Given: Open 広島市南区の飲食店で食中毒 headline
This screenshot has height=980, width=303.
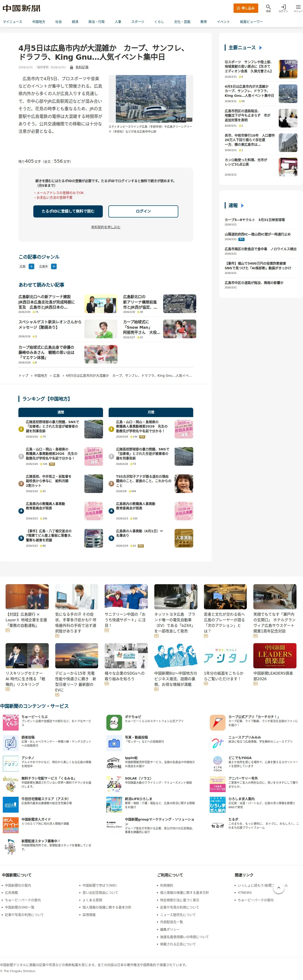Looking at the screenshot, I should [260, 249].
